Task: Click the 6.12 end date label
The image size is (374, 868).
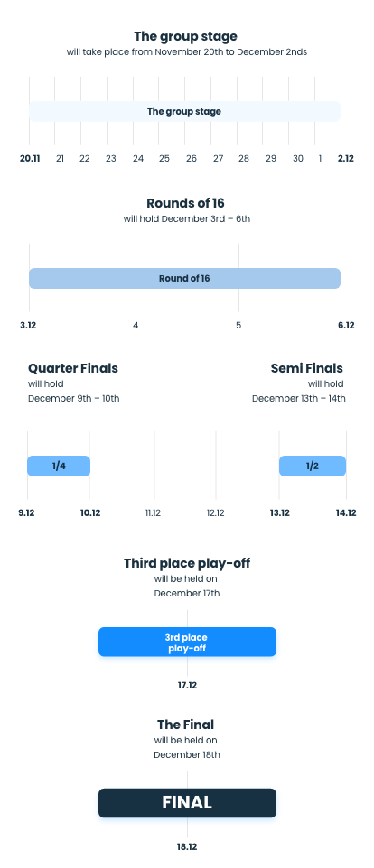Action: (346, 325)
